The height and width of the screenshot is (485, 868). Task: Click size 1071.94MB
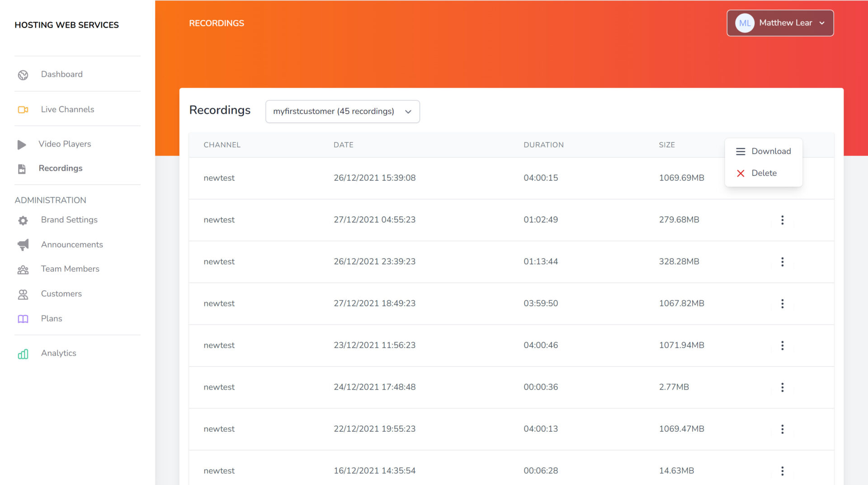[x=681, y=345]
